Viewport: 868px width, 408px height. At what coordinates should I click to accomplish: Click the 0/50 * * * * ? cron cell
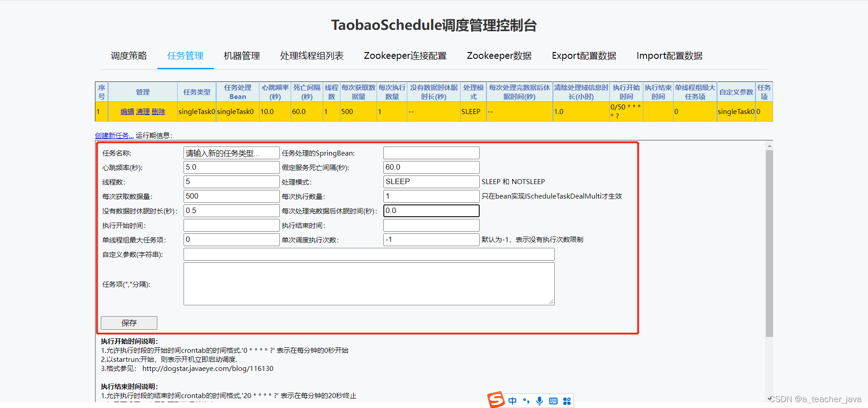(626, 112)
